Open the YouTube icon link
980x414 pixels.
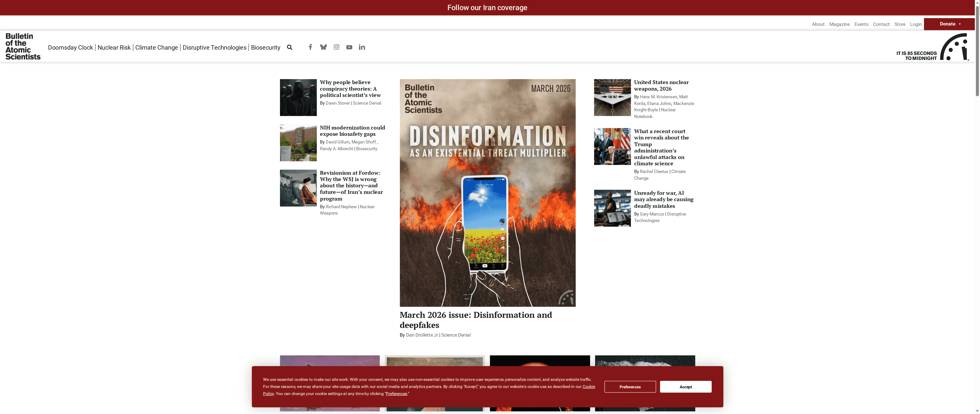click(349, 47)
